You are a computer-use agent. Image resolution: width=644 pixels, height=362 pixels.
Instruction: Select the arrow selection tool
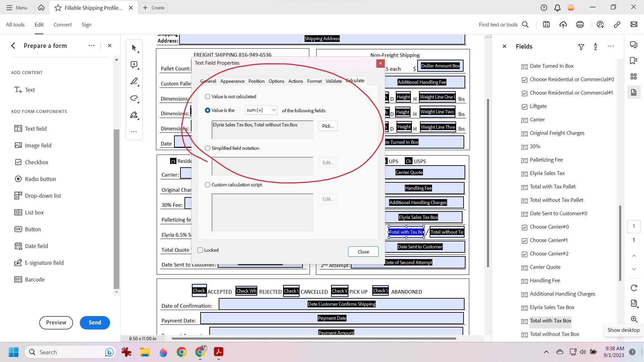click(134, 48)
